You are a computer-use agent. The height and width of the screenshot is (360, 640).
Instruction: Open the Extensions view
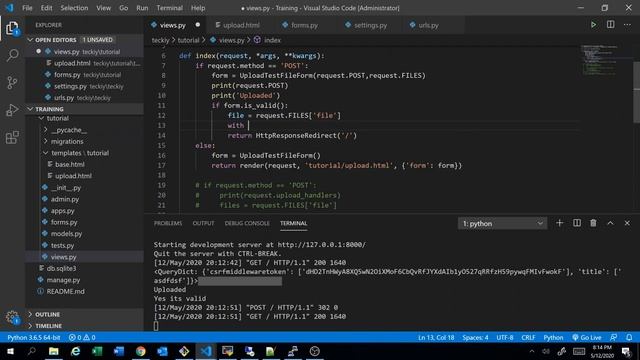[12, 137]
